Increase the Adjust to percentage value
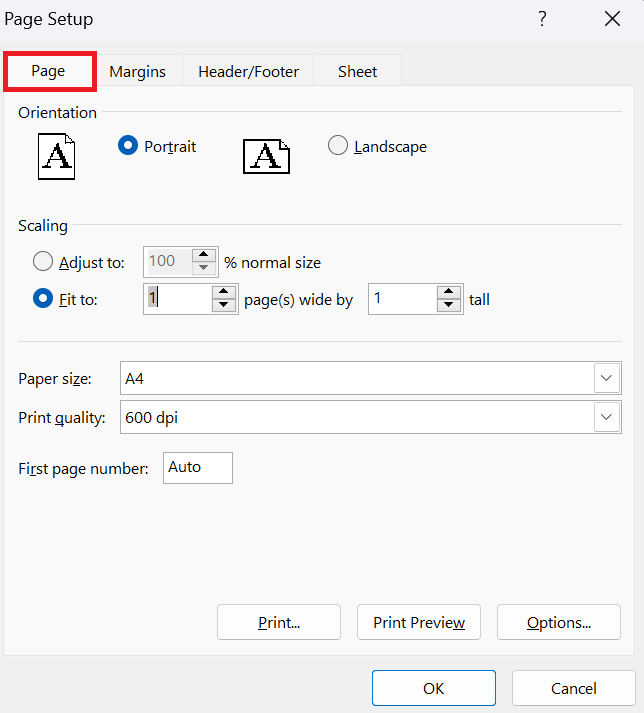The image size is (644, 713). tap(204, 255)
